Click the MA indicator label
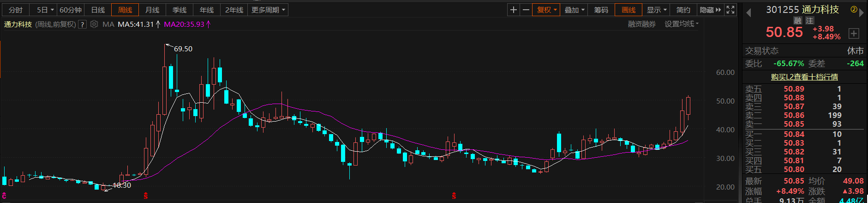Image resolution: width=868 pixels, height=203 pixels. click(x=108, y=24)
